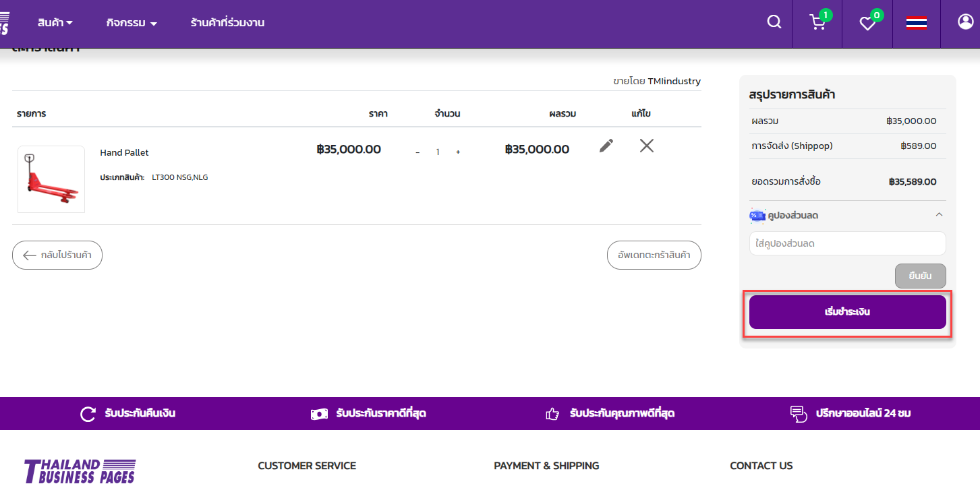Focus the ใส่คูปองส่วนลด coupon input field
This screenshot has width=980, height=486.
coord(847,243)
